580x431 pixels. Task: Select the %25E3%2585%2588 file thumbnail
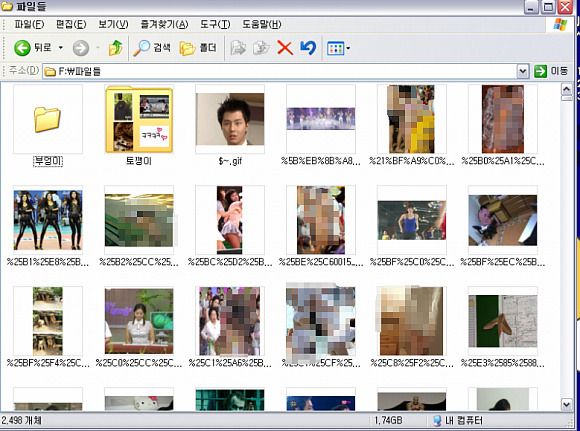(x=503, y=321)
